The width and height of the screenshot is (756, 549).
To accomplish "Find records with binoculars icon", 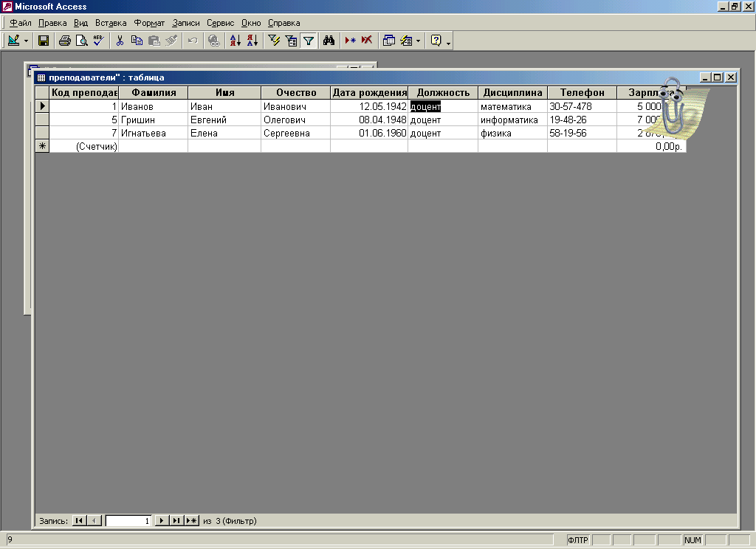I will [x=329, y=41].
